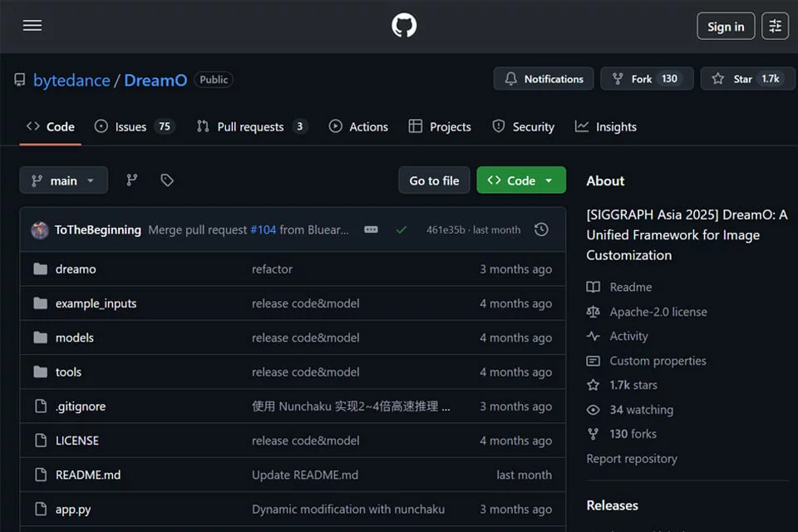This screenshot has width=798, height=532.
Task: Open commit 461e35b link
Action: tap(446, 230)
